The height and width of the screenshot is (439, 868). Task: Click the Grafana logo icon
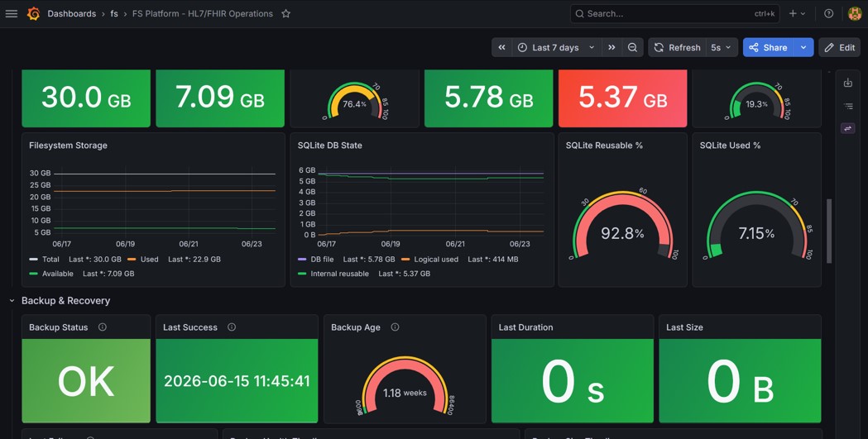33,14
